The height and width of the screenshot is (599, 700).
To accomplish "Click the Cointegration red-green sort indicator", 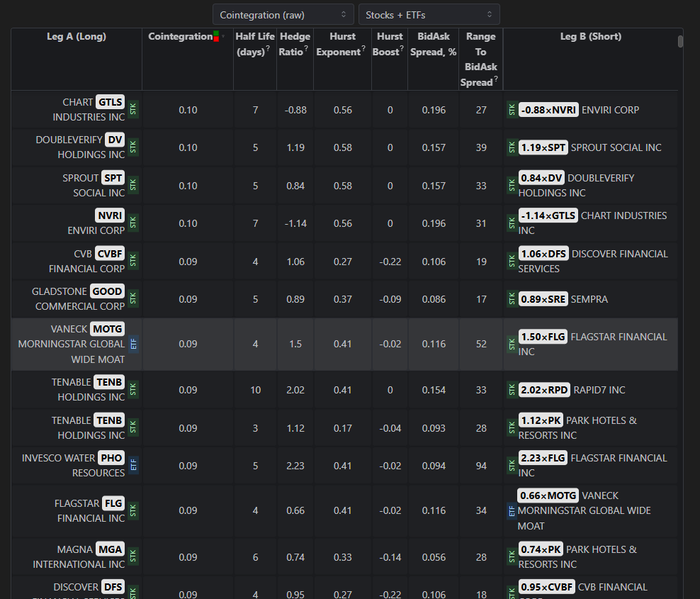I will (x=216, y=37).
